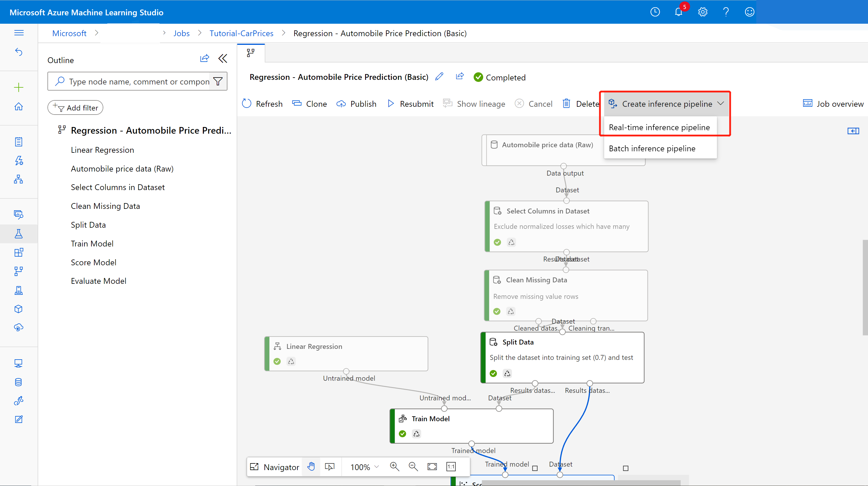Click the filter funnel icon in the search box
The height and width of the screenshot is (486, 868).
point(218,81)
